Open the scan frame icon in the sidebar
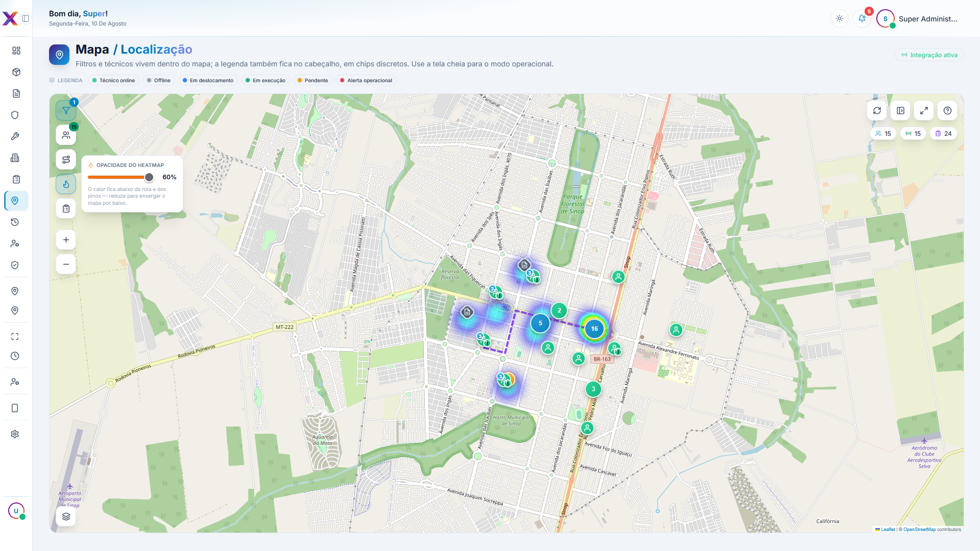The height and width of the screenshot is (551, 980). 15,337
